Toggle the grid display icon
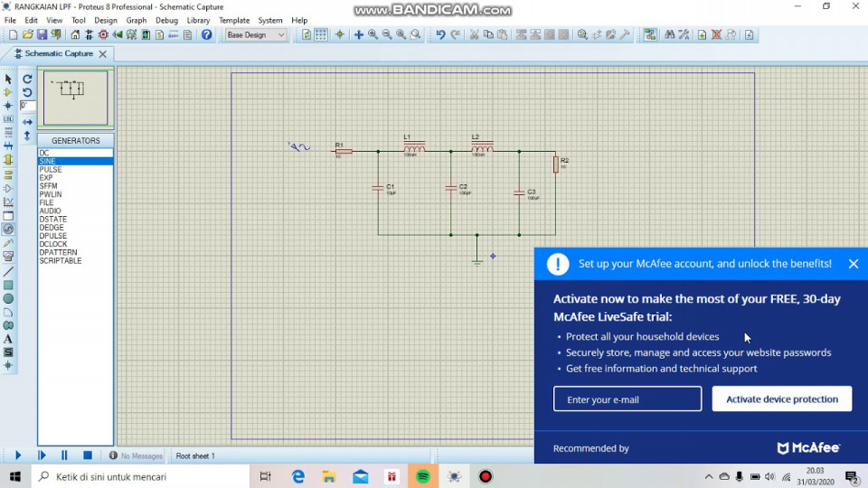Screen dimensions: 868x488 point(321,35)
